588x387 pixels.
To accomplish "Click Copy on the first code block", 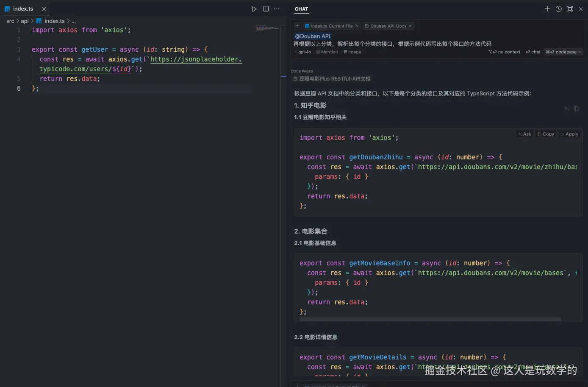I will (546, 134).
